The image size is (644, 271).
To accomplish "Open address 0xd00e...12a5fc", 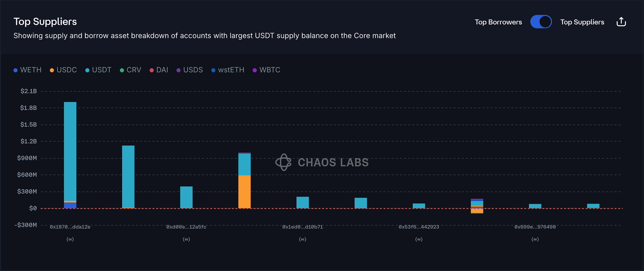I will [186, 227].
